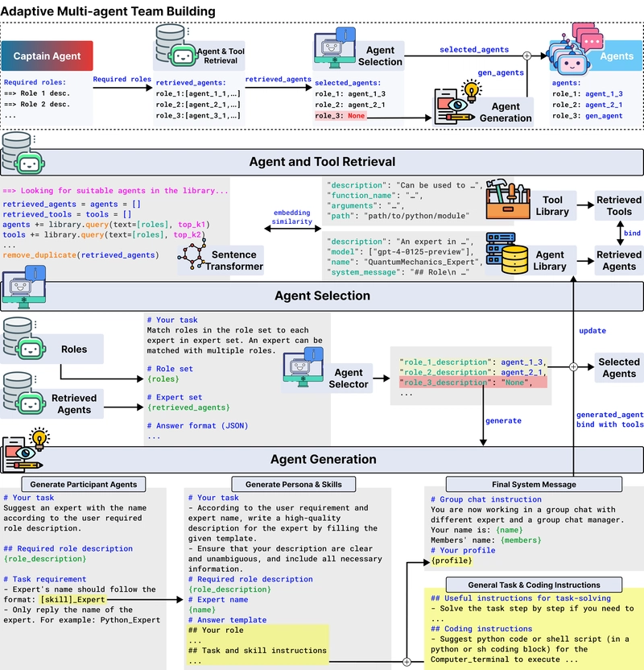Click the Agent and Tool Retrieval header
644x670 pixels.
(x=322, y=162)
